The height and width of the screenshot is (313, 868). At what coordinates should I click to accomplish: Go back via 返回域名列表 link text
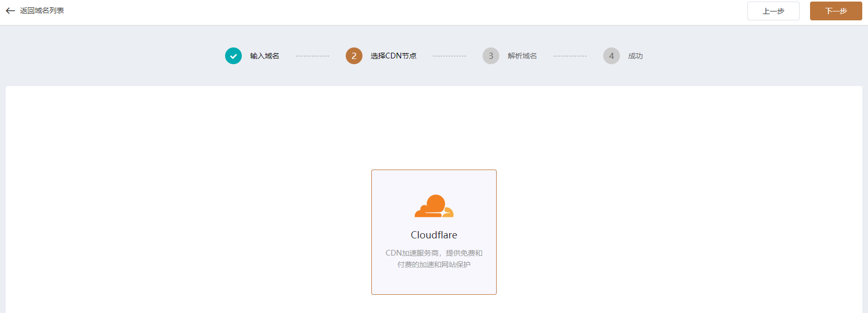[42, 11]
